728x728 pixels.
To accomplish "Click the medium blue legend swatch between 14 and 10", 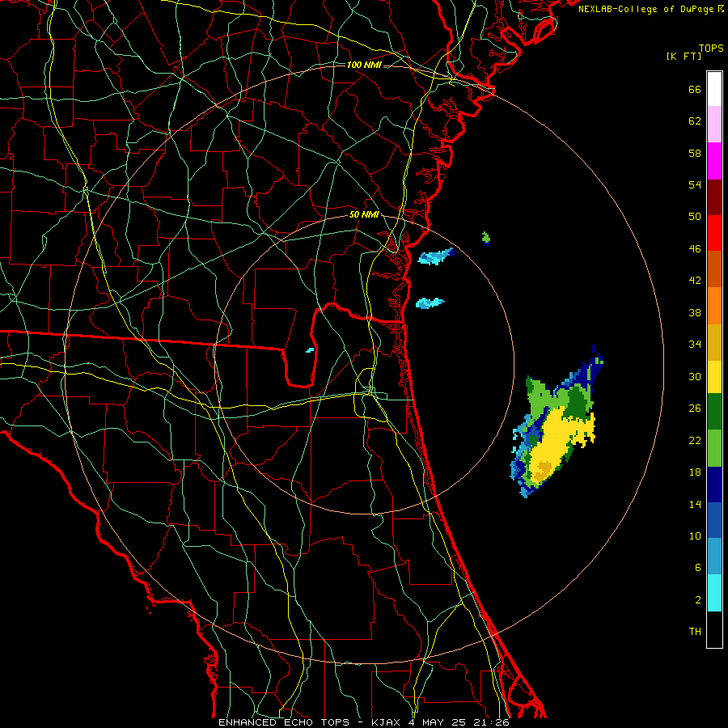I will click(714, 520).
